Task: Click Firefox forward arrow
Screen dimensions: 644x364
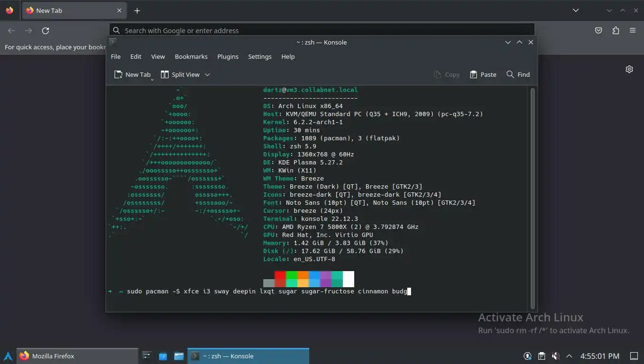Action: (x=28, y=30)
